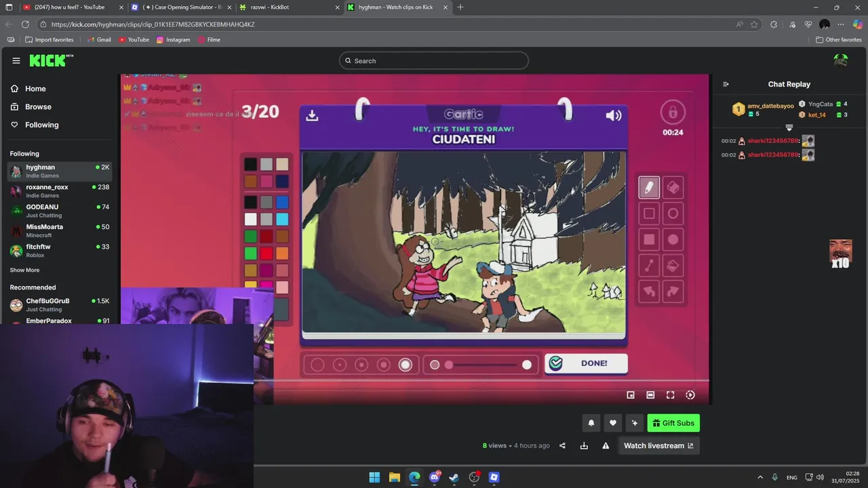Screen dimensions: 868x488
Task: Click the KICK logo
Action: point(51,60)
